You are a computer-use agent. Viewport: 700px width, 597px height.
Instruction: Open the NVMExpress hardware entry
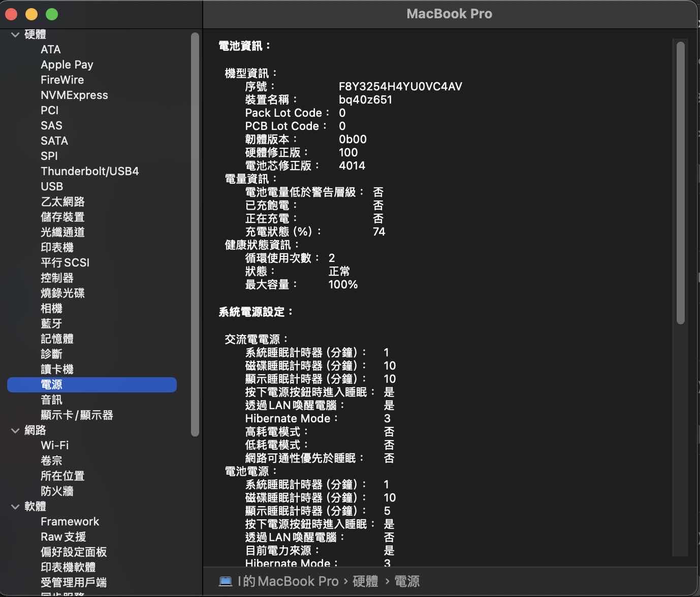74,95
